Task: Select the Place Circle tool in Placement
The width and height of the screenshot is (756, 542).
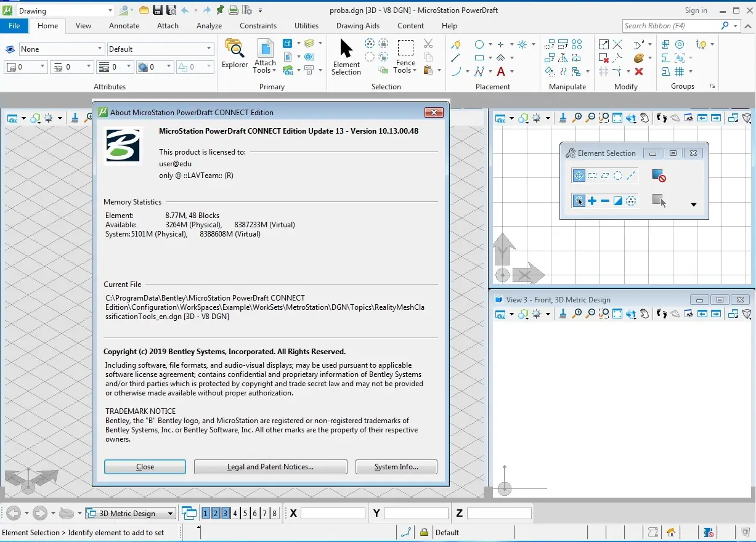Action: tap(479, 44)
